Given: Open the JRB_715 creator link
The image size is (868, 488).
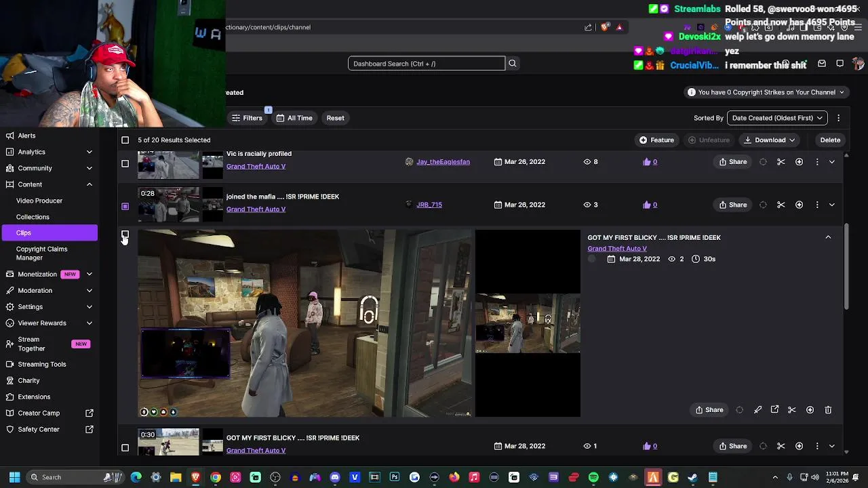Looking at the screenshot, I should click(429, 205).
